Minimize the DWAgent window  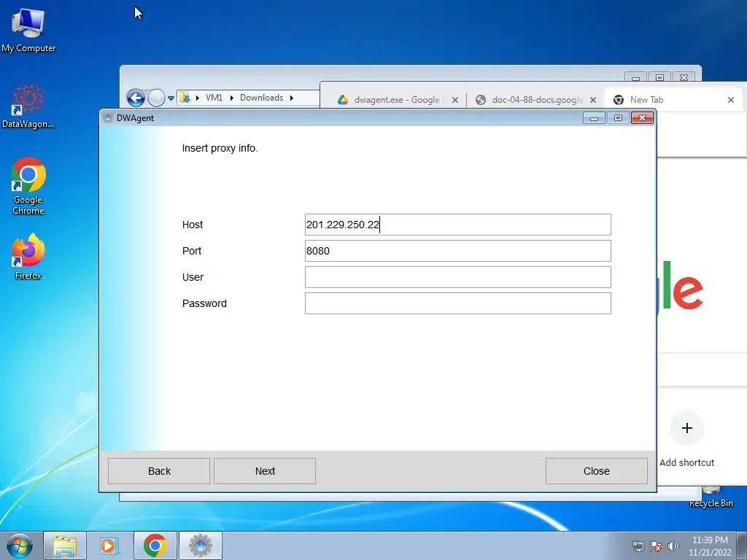[594, 118]
